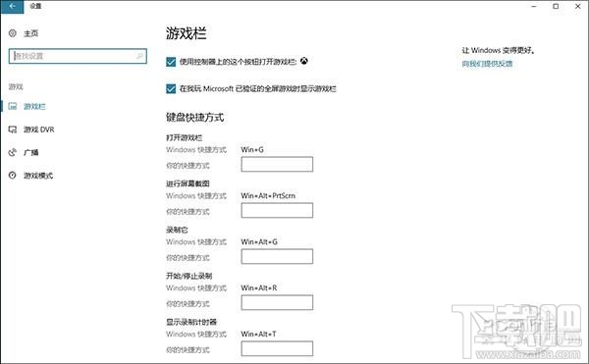Click the back arrow in title bar

coord(12,7)
